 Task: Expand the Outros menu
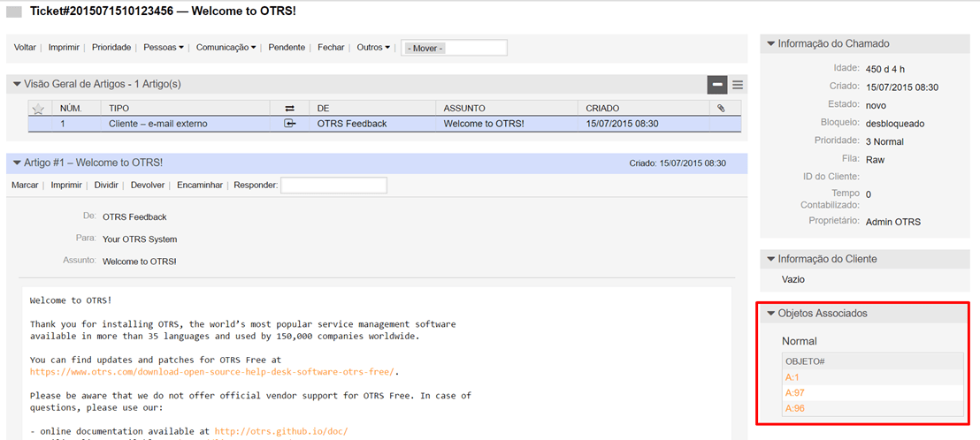click(x=372, y=48)
